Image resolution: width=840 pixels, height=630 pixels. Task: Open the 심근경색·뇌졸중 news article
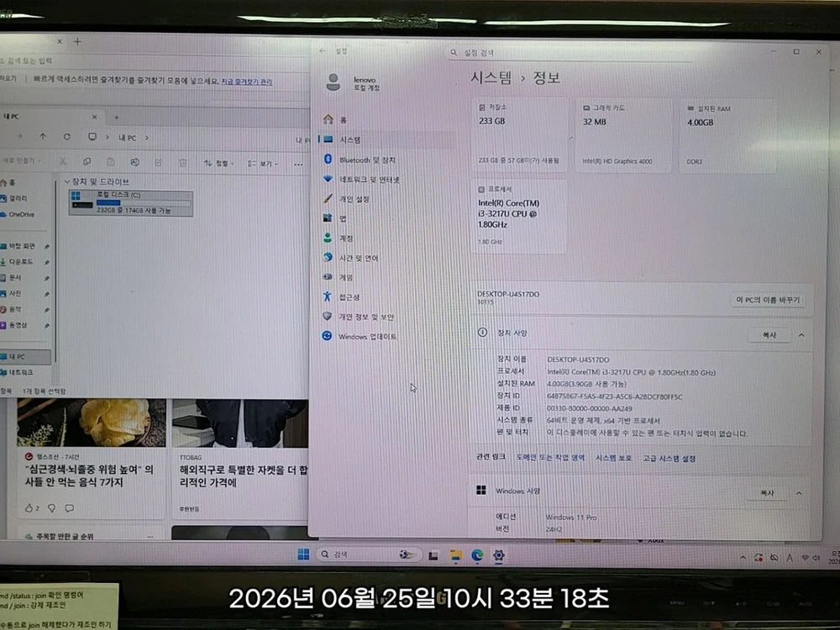coord(90,475)
